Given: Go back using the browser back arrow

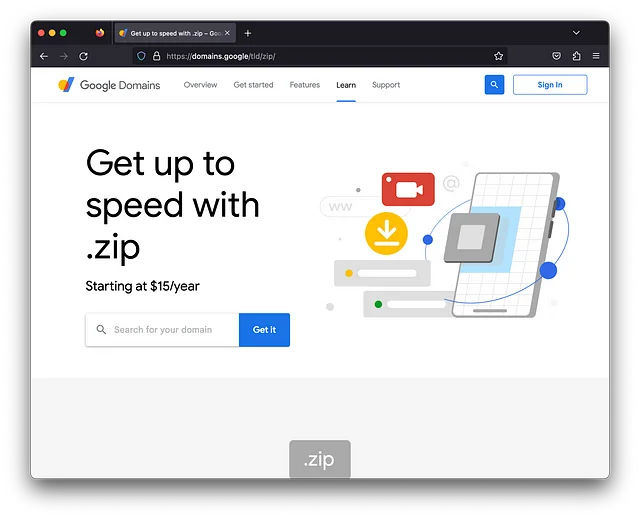Looking at the screenshot, I should (x=44, y=56).
